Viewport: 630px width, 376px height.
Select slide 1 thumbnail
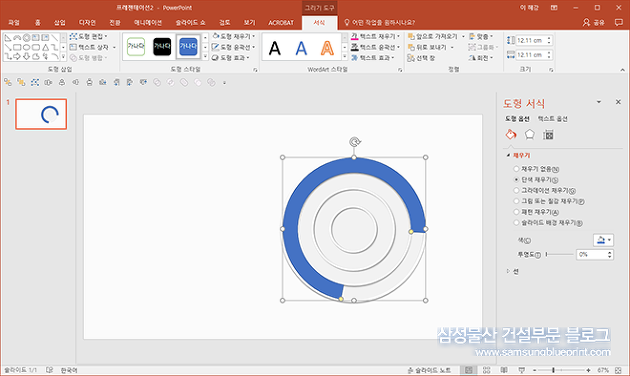coord(41,114)
